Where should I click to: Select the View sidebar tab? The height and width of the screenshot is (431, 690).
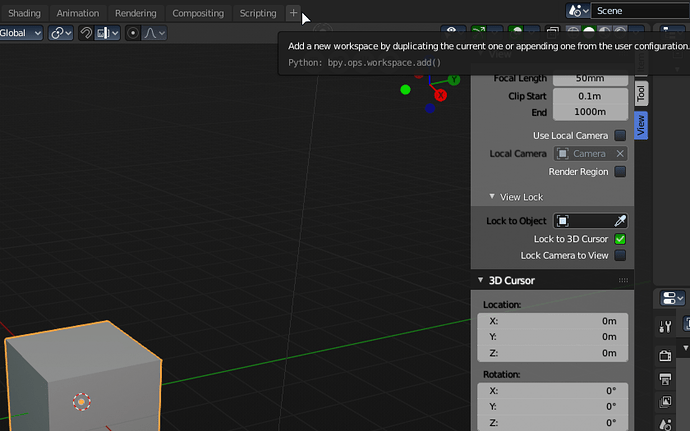point(641,125)
